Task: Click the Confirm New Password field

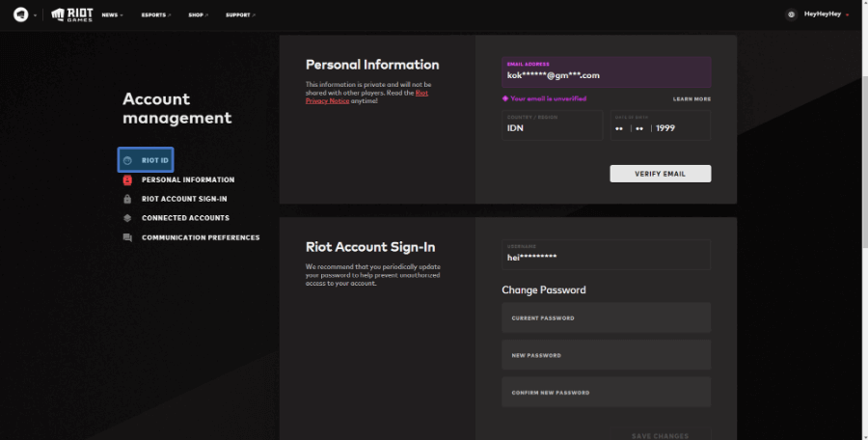Action: point(607,392)
